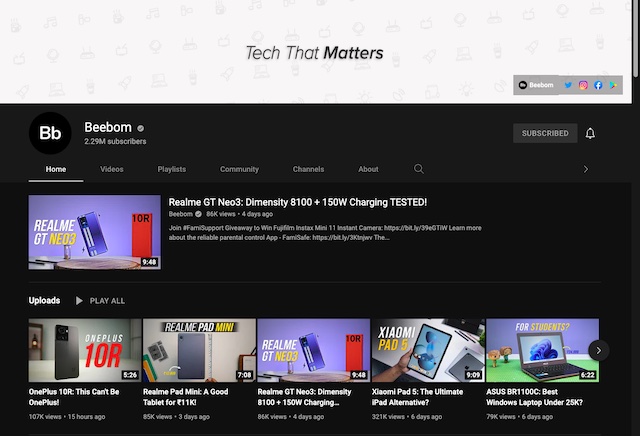Click the Beebom Bb channel avatar

pyautogui.click(x=50, y=133)
